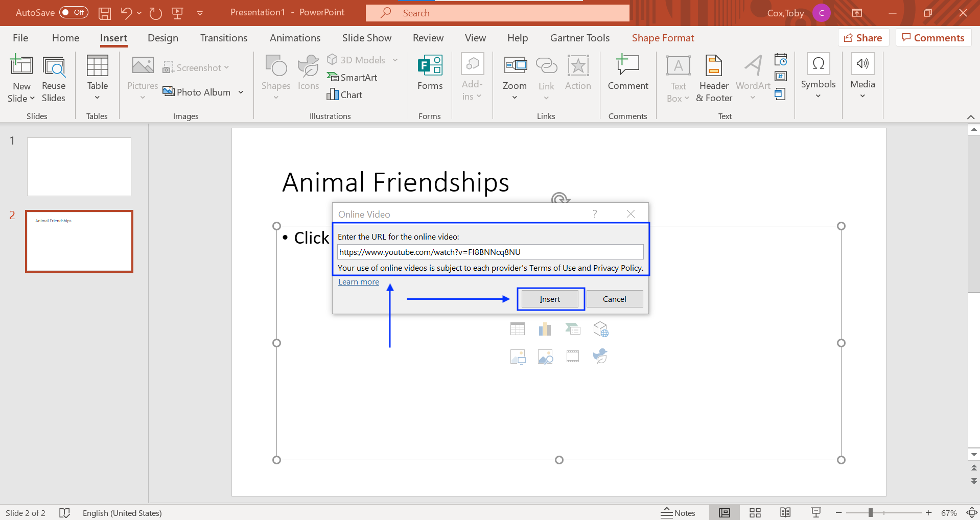Start Slide Show from status bar
The image size is (980, 520).
point(816,512)
